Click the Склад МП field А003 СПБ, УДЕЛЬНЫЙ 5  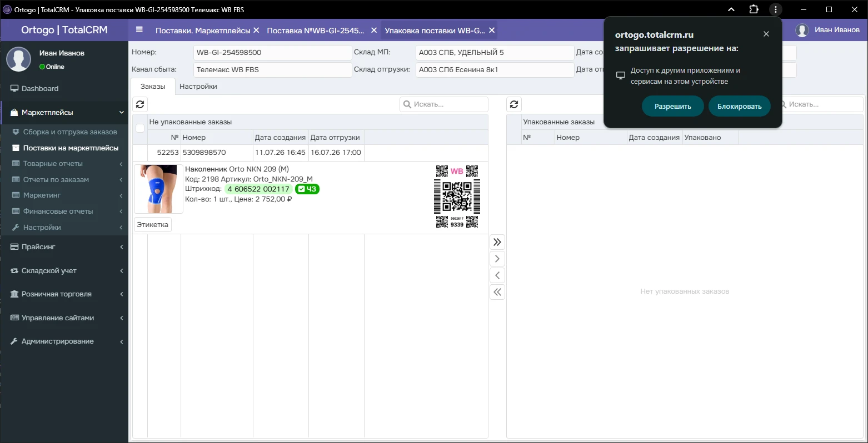(x=495, y=53)
